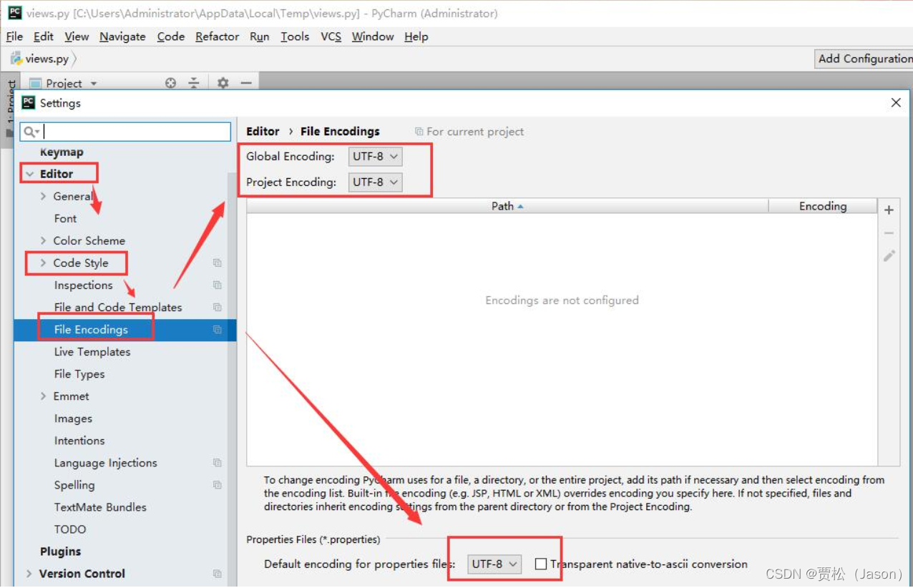Click the Encoding column header
Image resolution: width=913 pixels, height=588 pixels.
823,206
